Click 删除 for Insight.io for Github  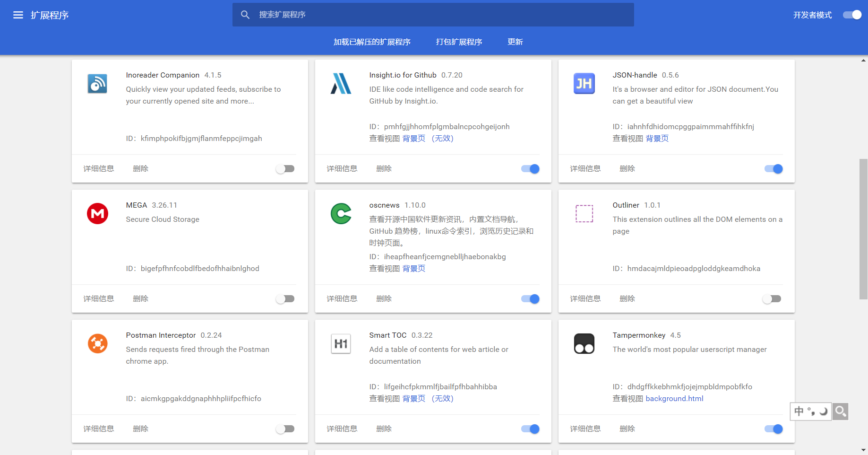384,169
